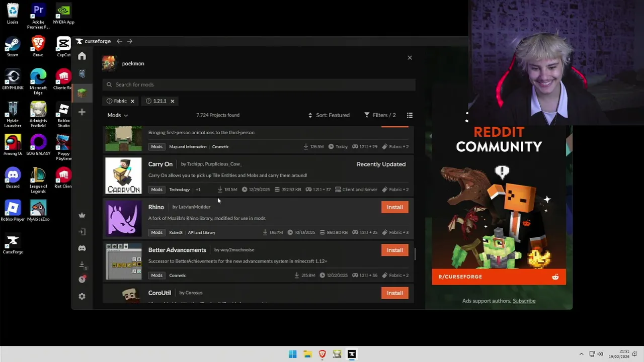Open author Tschipp, Purplicious_Cow_ link
Viewport: 644px width, 362px height.
click(x=214, y=164)
